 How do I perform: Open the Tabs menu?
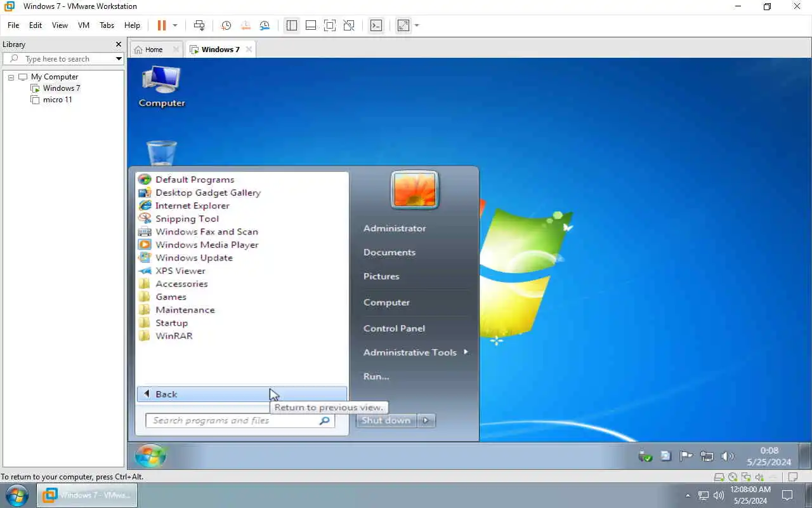point(107,25)
